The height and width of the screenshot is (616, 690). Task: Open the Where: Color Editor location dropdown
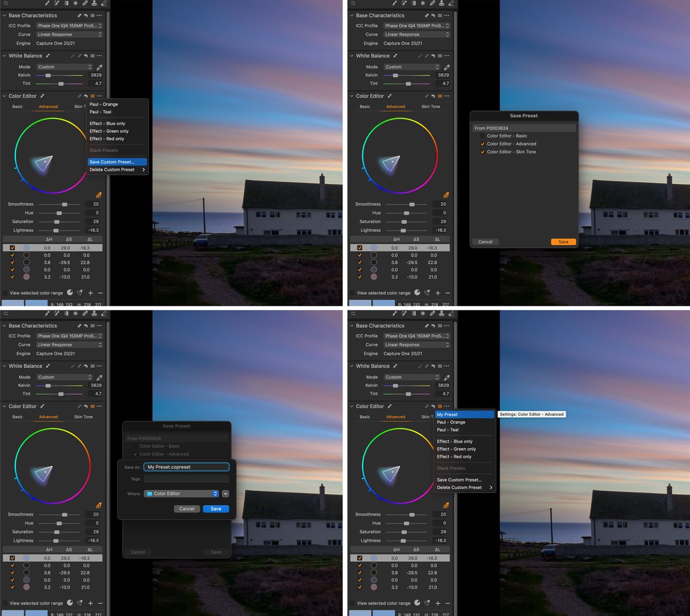[x=181, y=493]
